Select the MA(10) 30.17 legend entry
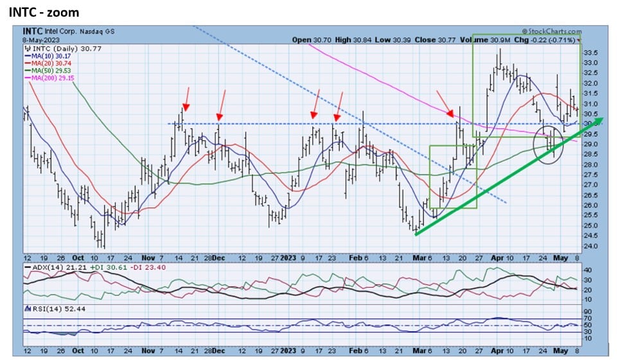Image resolution: width=618 pixels, height=364 pixels. point(48,56)
